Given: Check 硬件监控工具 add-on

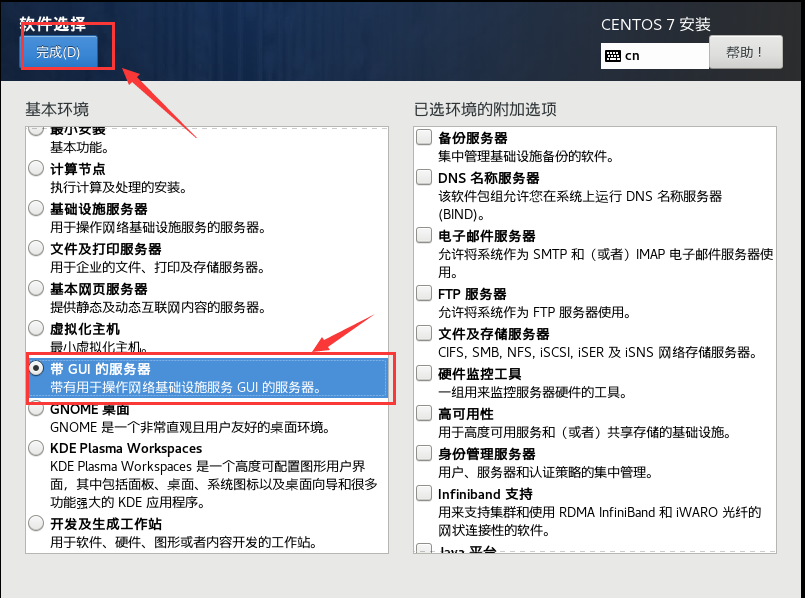Looking at the screenshot, I should (x=424, y=373).
